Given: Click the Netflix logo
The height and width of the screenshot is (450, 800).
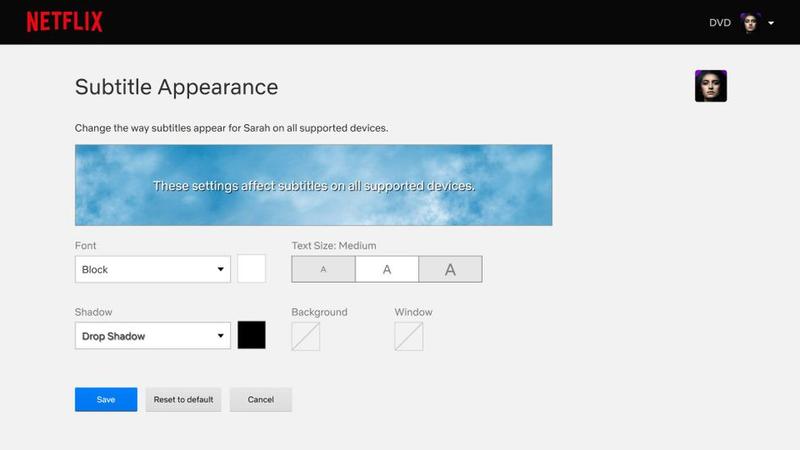Looking at the screenshot, I should pyautogui.click(x=65, y=22).
